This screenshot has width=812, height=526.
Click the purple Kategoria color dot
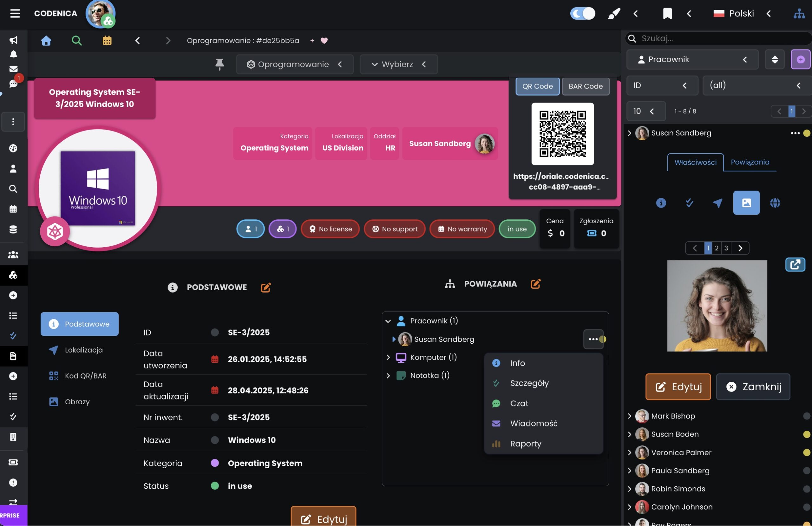(215, 463)
